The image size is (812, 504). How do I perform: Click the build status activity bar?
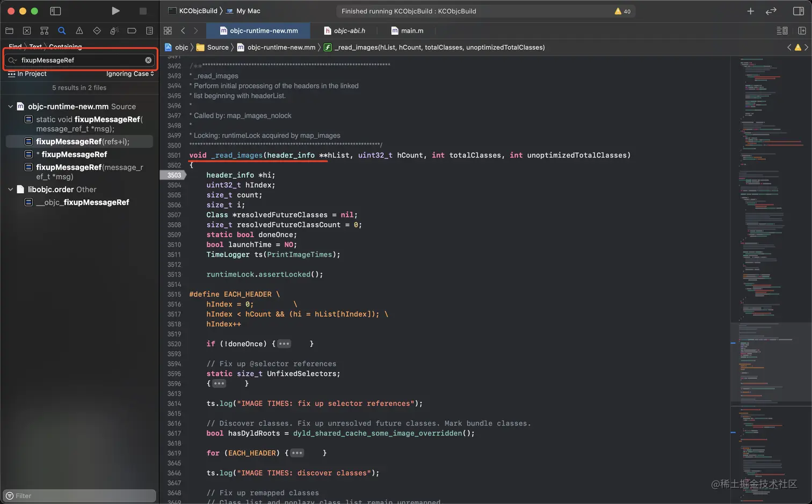[x=485, y=11]
